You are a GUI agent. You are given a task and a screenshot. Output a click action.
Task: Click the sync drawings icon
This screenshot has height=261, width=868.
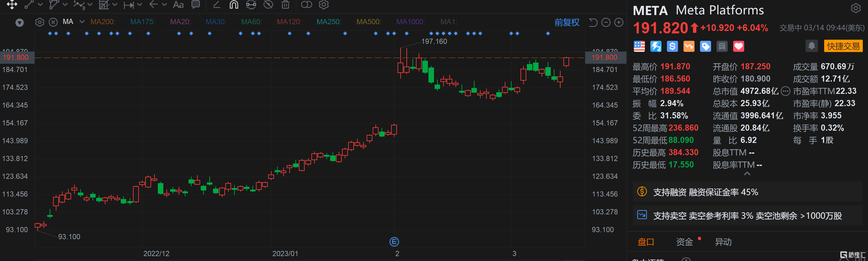pos(251,4)
